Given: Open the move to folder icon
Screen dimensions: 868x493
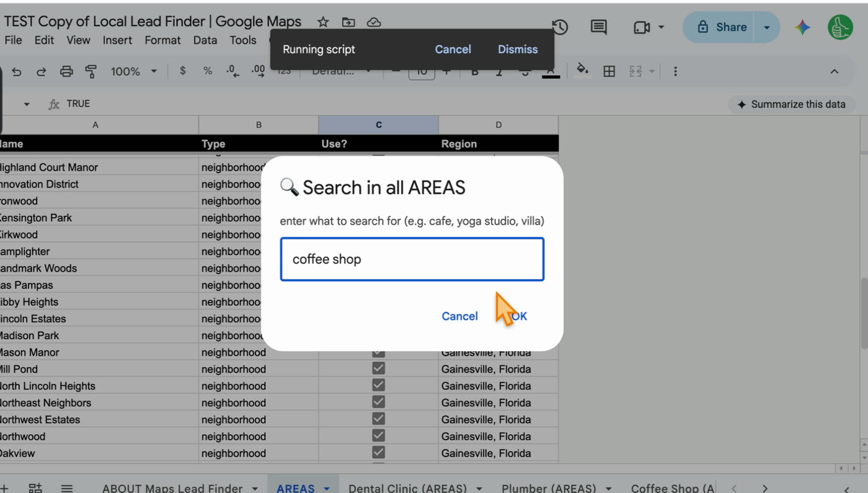Looking at the screenshot, I should click(x=348, y=22).
